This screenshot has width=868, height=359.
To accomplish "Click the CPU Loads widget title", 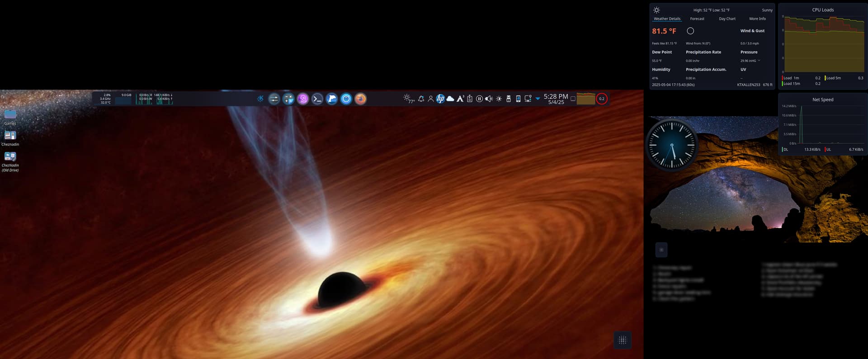I will (823, 10).
